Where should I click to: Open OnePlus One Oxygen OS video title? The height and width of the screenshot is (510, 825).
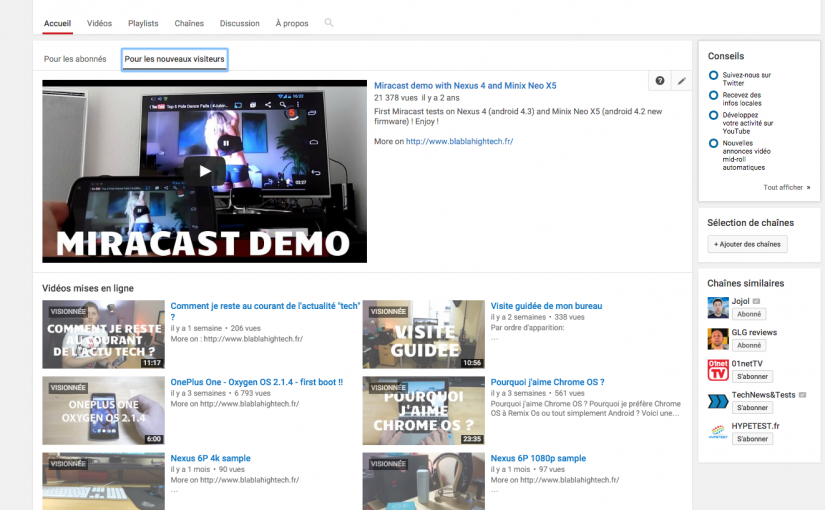click(x=257, y=382)
